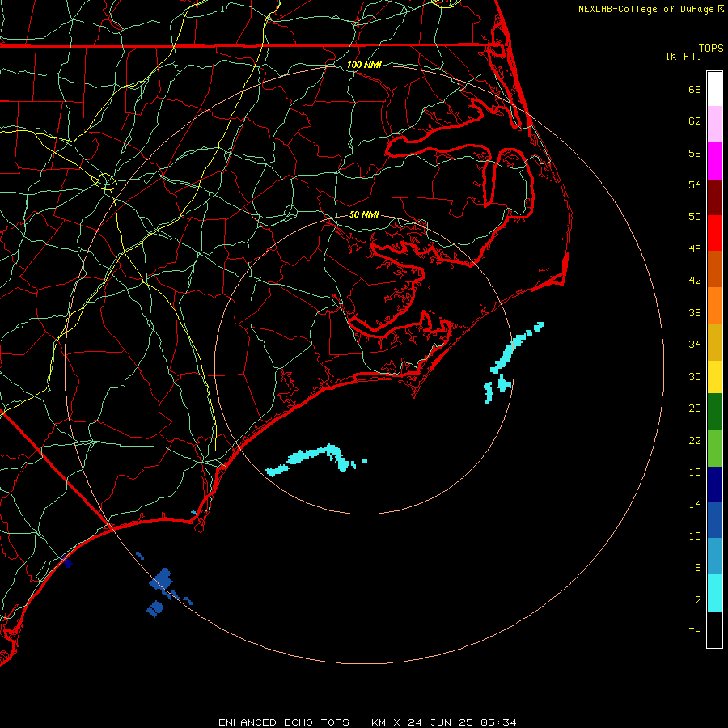This screenshot has width=728, height=728.
Task: Click the legend value 34
Action: tap(695, 344)
